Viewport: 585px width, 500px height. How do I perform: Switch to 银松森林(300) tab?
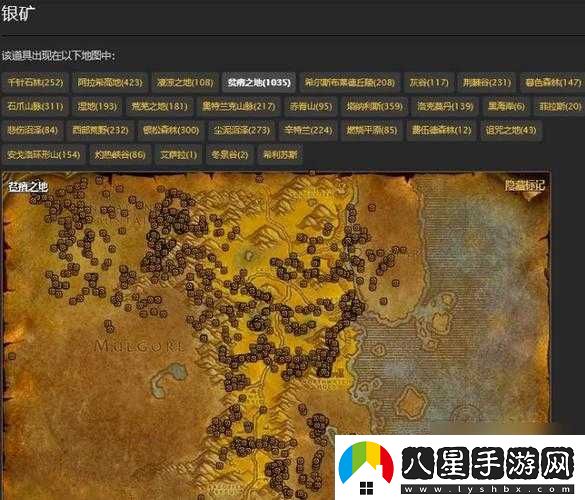[171, 130]
